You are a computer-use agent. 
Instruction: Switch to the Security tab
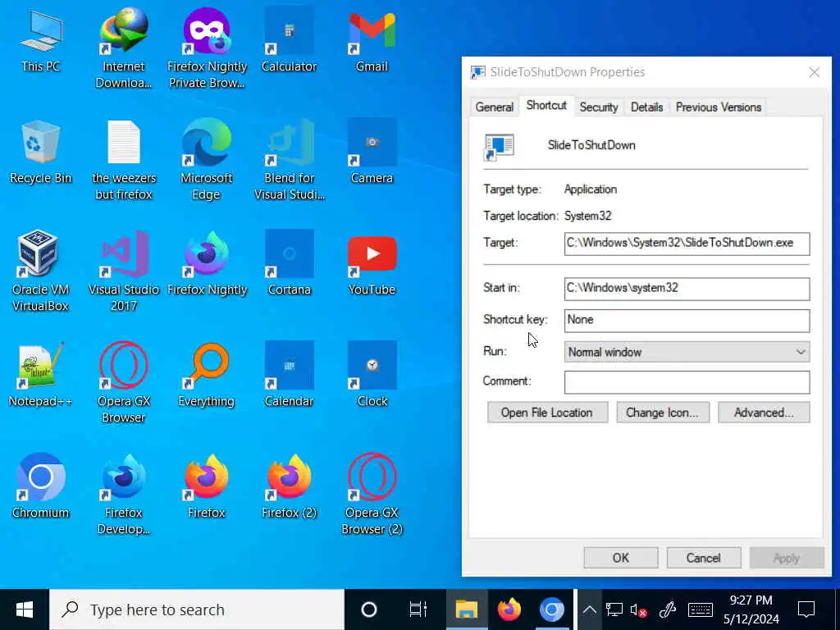598,107
